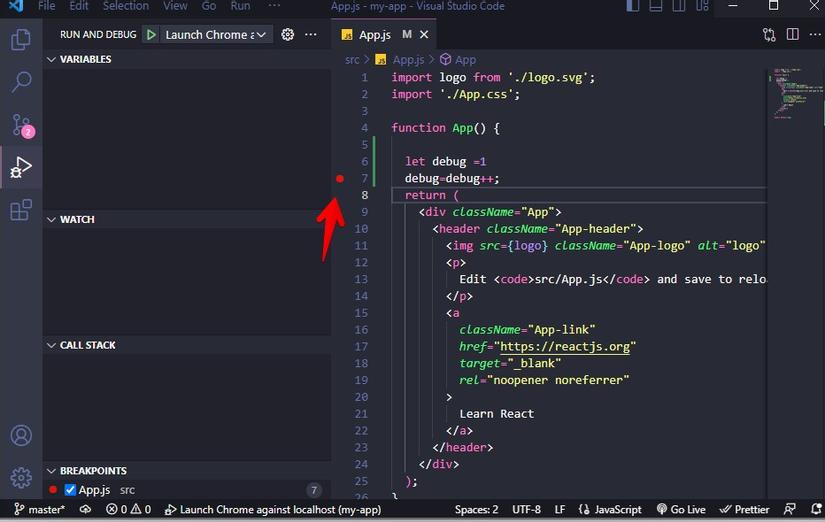This screenshot has height=522, width=825.
Task: Click the JavaScript language mode button
Action: 611,509
